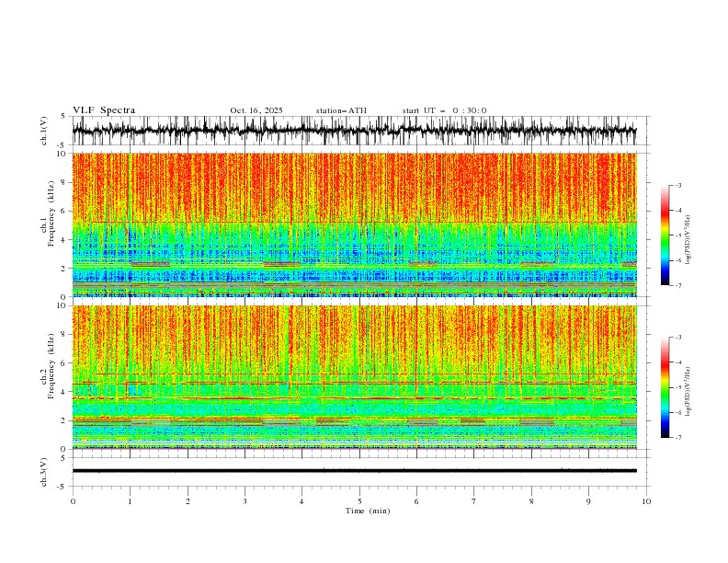Viewport: 728px width, 563px height.
Task: Click the '6' kHz tick on ch.1 frequency axis
Action: (x=64, y=211)
